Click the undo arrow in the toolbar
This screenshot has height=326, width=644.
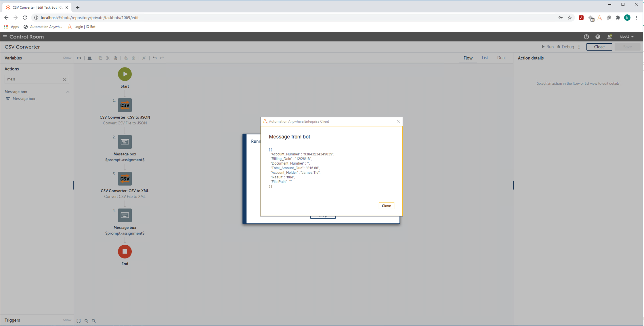(x=155, y=58)
